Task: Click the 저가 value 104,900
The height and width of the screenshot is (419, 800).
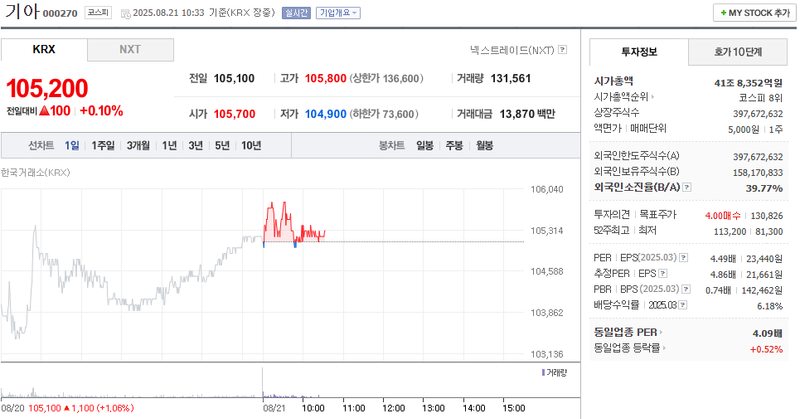Action: pyautogui.click(x=326, y=114)
